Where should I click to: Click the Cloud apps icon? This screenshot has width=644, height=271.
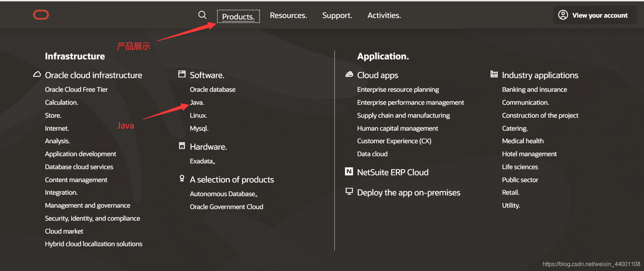349,74
